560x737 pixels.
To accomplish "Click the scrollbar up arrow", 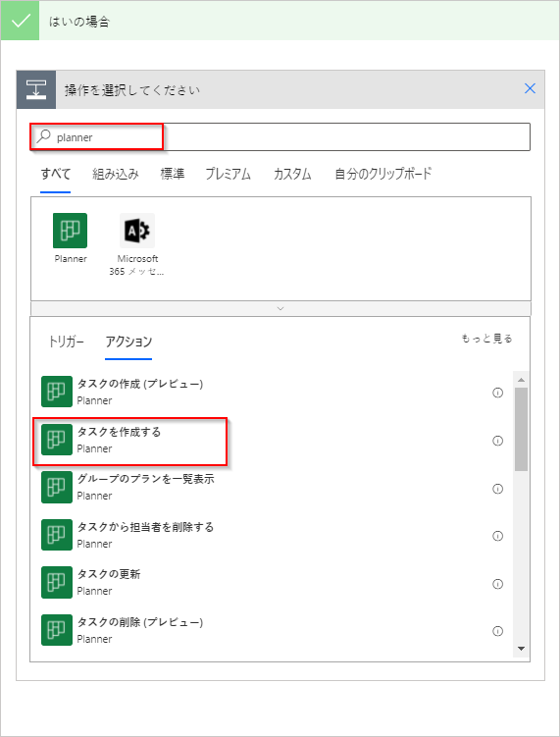I will pyautogui.click(x=521, y=380).
